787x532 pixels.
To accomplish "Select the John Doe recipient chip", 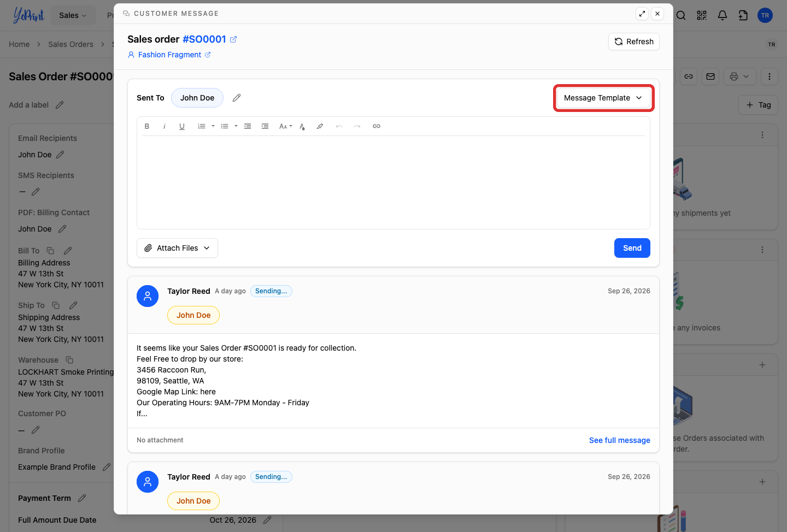I will (197, 98).
